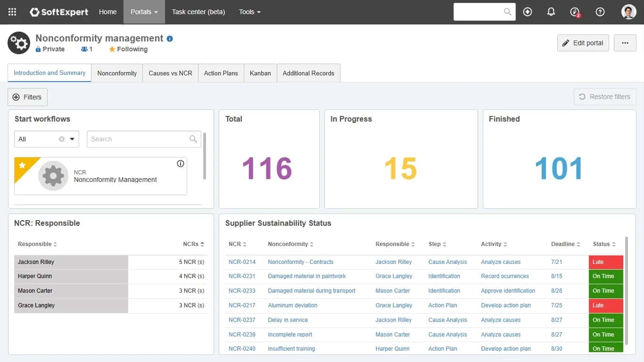Click the Supplier Sustainability Status scrollbar
This screenshot has width=644, height=362.
coord(627,290)
